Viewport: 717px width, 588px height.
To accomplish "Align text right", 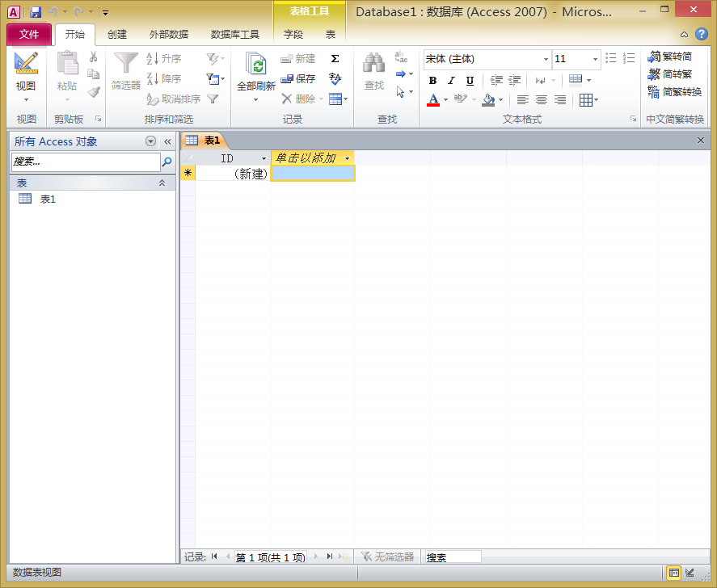I will click(x=559, y=99).
